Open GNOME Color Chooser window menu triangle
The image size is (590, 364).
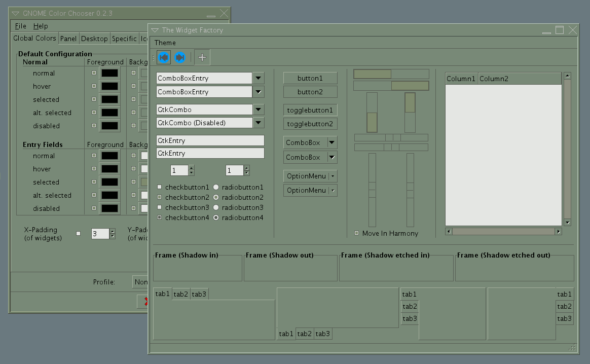pos(15,13)
